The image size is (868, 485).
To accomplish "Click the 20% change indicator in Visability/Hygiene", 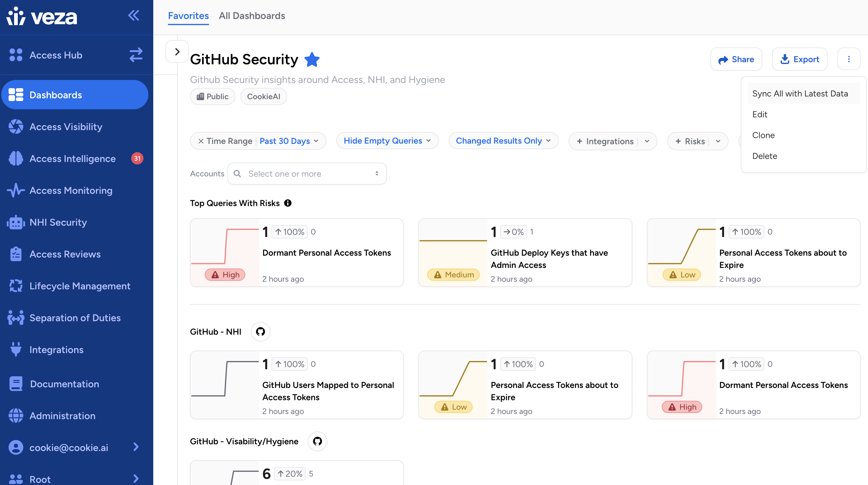I will [x=289, y=474].
